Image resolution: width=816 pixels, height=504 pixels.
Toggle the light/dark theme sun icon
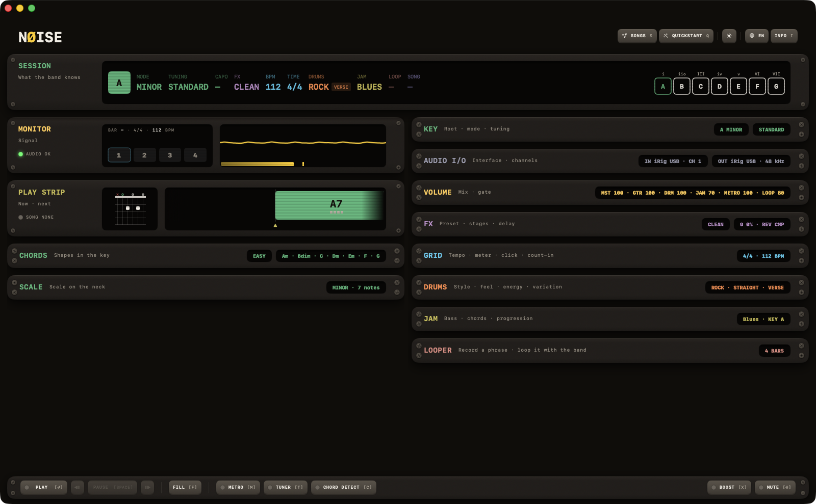729,36
